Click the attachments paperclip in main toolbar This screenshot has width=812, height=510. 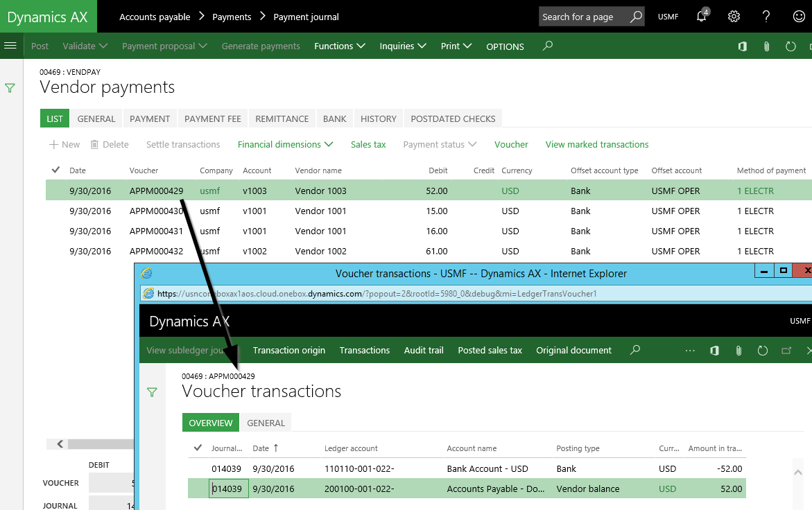(x=766, y=46)
